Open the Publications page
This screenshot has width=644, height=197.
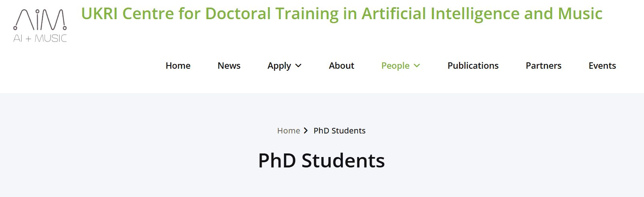[473, 66]
